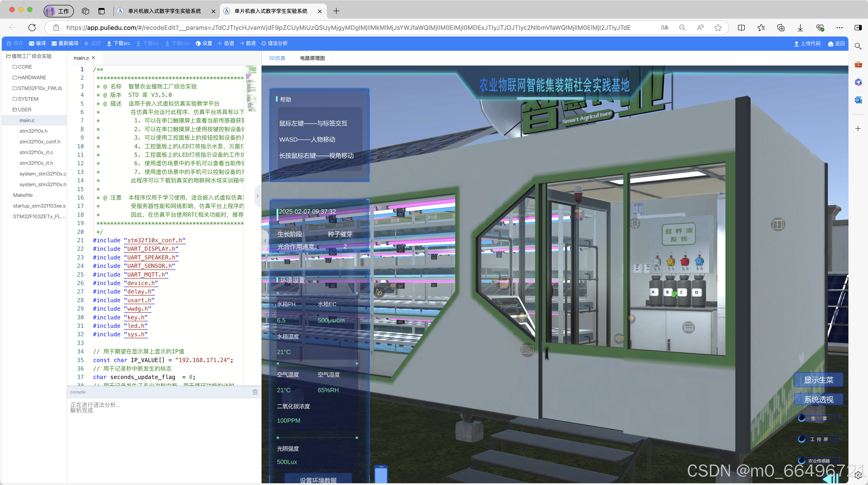
Task: Select the 3D仿真 tab
Action: (x=277, y=58)
